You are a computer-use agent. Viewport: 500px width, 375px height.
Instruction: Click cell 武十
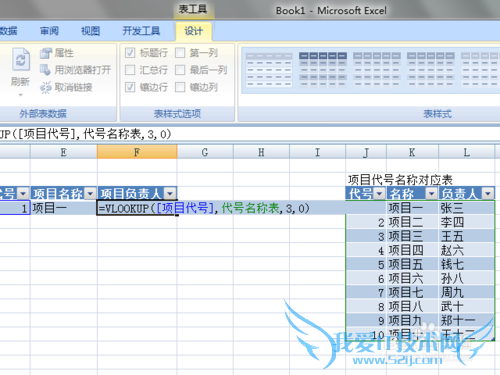point(467,306)
